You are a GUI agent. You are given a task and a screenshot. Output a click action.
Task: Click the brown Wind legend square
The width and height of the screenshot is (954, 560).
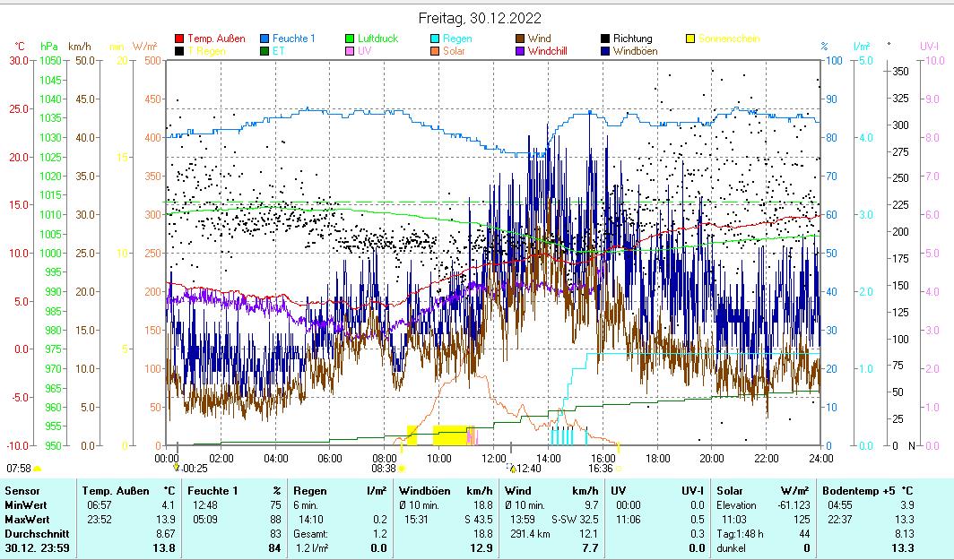click(x=520, y=39)
